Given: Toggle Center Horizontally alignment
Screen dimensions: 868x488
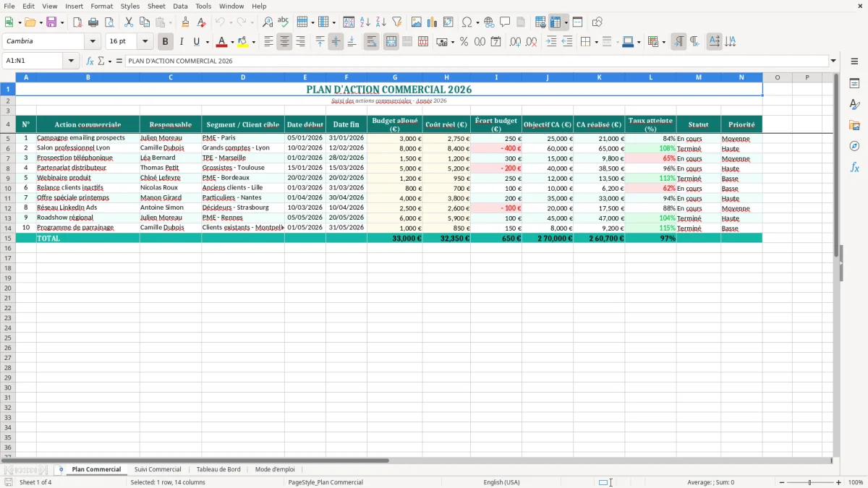Looking at the screenshot, I should coord(284,42).
